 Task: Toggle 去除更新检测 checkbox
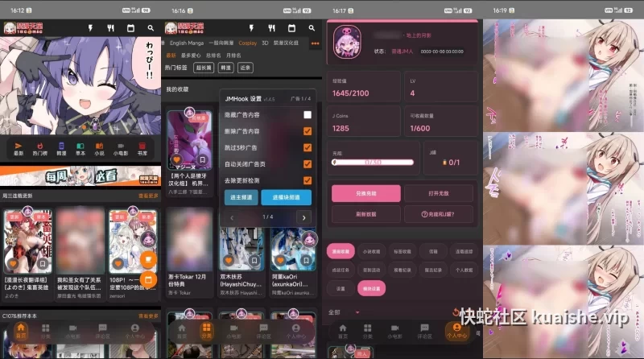(x=308, y=180)
